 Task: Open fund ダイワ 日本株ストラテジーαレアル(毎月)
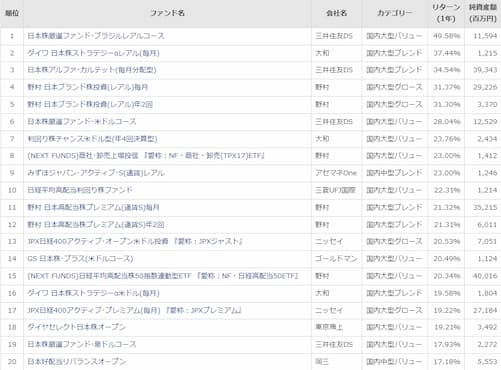point(93,53)
